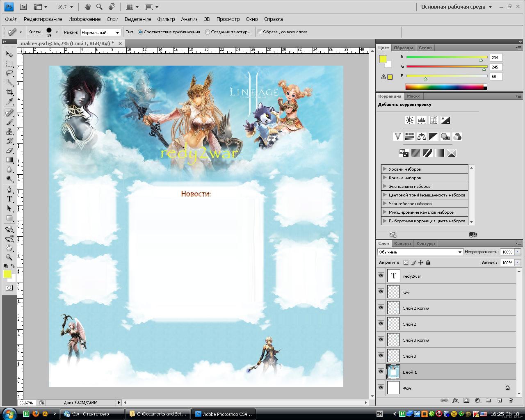This screenshot has height=420, width=525.
Task: Select the Eyedropper tool
Action: pos(9,102)
